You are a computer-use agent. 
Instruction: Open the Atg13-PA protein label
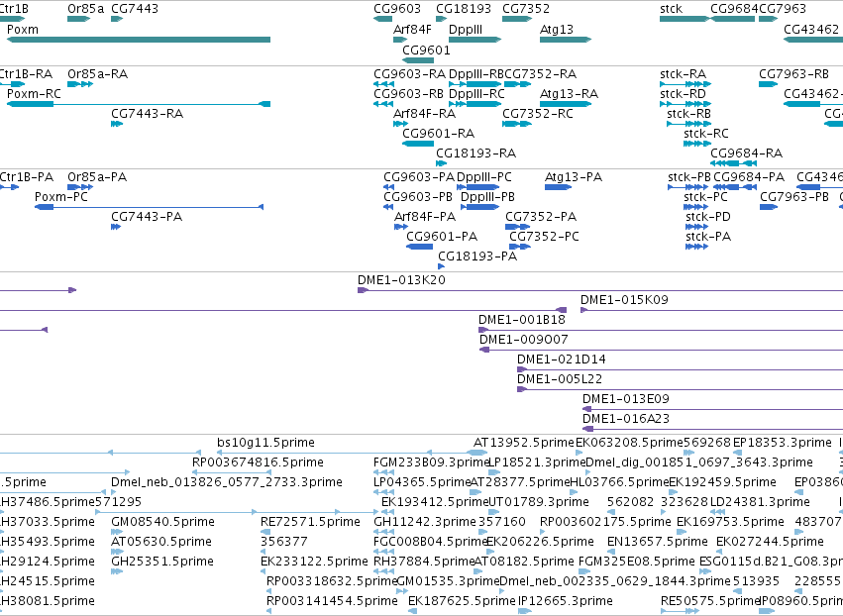pyautogui.click(x=574, y=177)
